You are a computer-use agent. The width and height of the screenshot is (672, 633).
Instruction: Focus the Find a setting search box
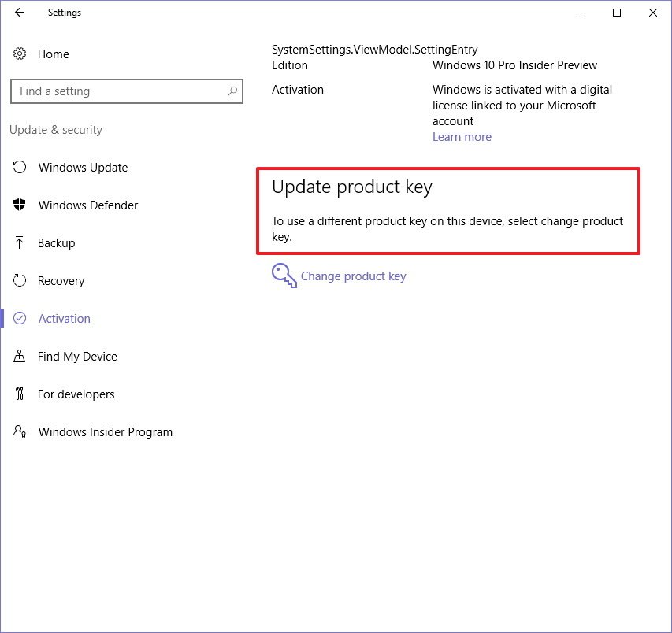tap(118, 91)
